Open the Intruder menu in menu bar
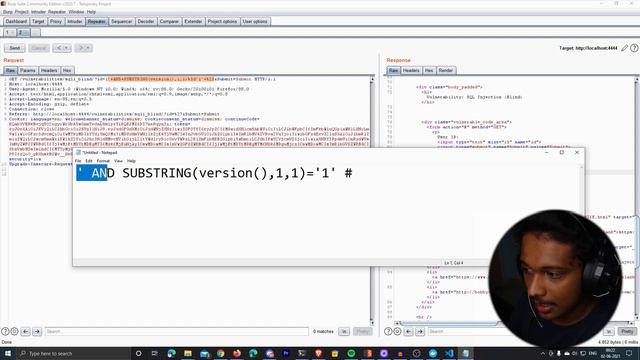 coord(38,12)
